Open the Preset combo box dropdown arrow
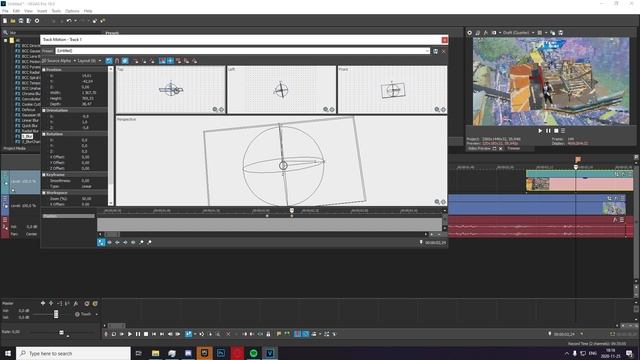Viewport: 640px width, 360px height. point(427,51)
